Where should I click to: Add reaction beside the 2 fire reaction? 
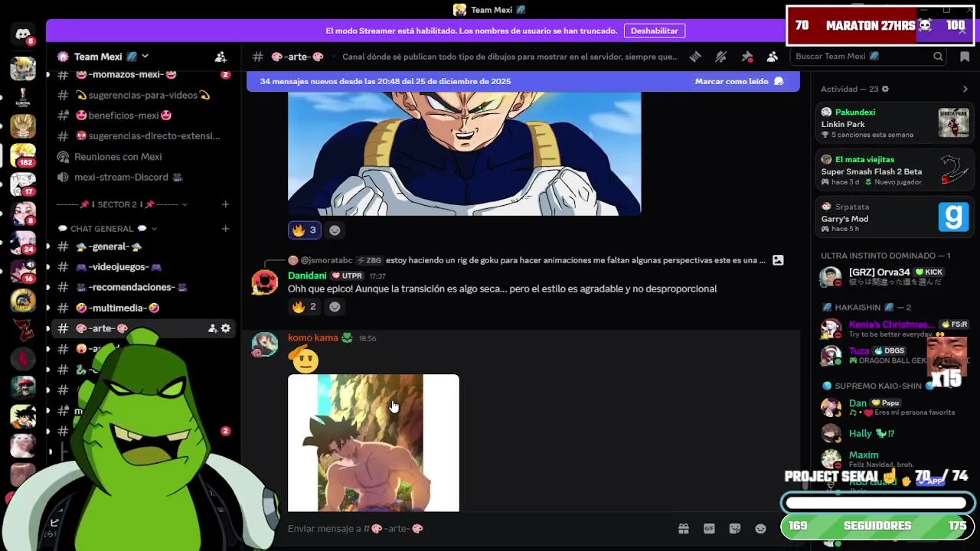[x=335, y=307]
